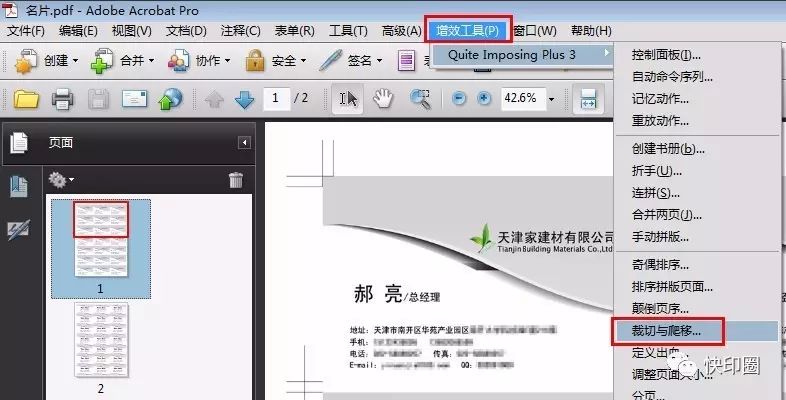Open the zoom percentage dropdown arrow
This screenshot has height=400, width=786.
click(551, 99)
